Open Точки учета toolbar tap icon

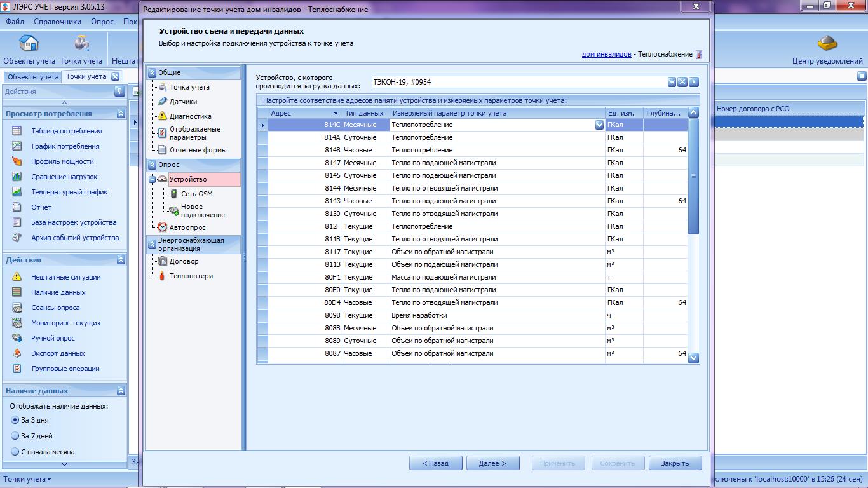[x=81, y=43]
